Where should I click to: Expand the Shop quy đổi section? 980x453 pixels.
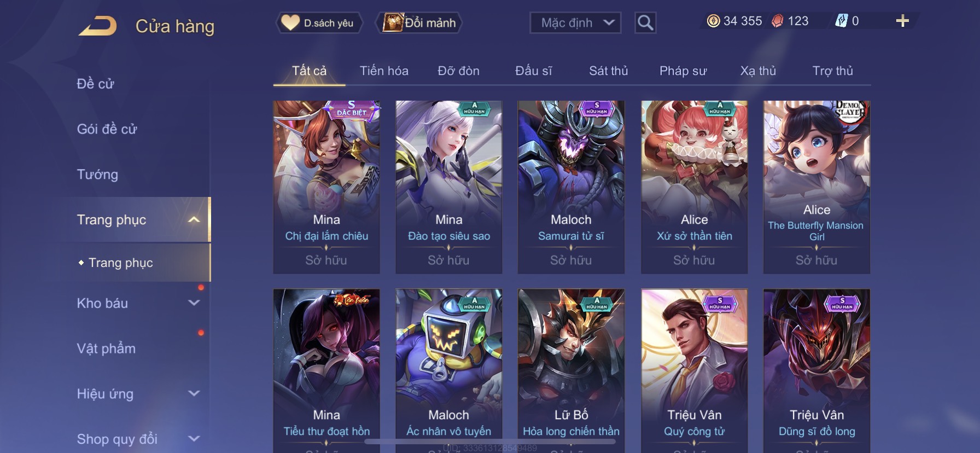(x=194, y=438)
